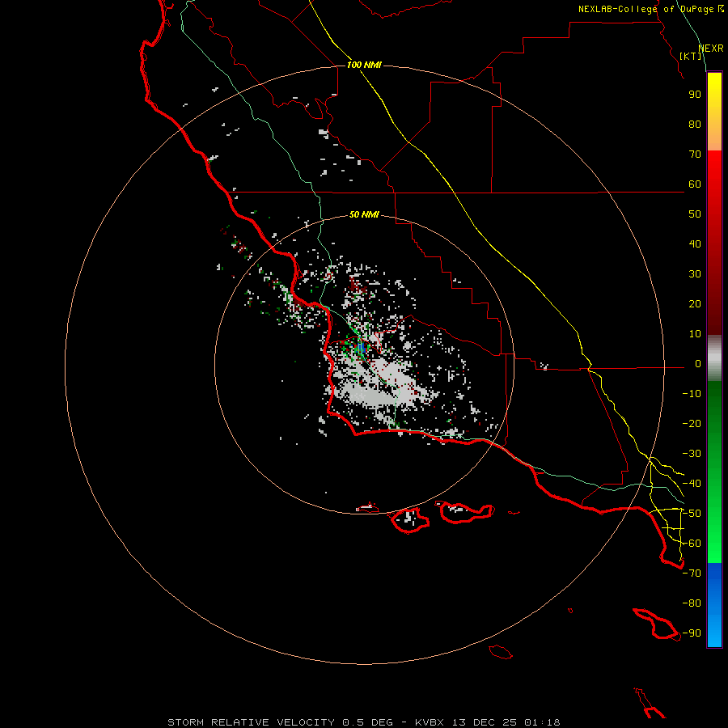Click the -90 scale value

[692, 633]
